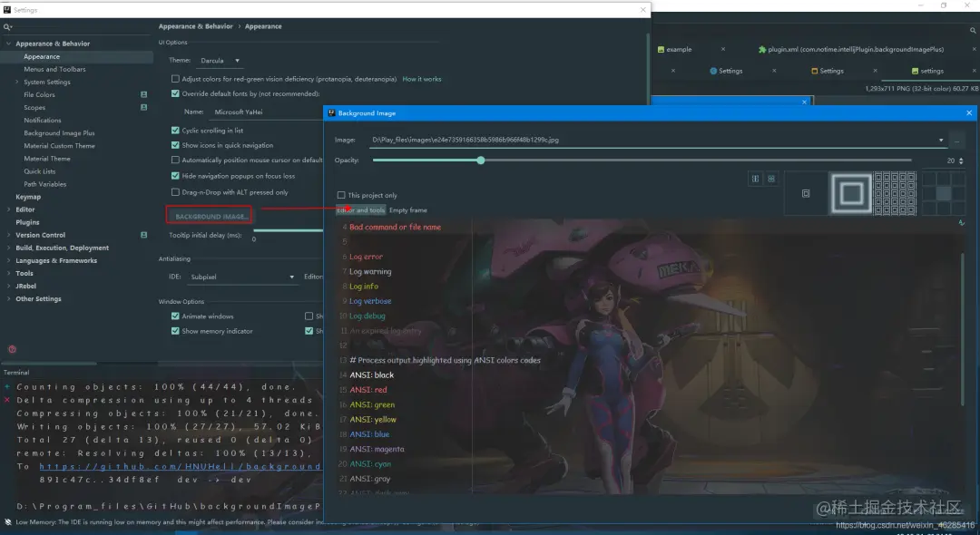Close the example editor tab
980x535 pixels.
pos(723,49)
